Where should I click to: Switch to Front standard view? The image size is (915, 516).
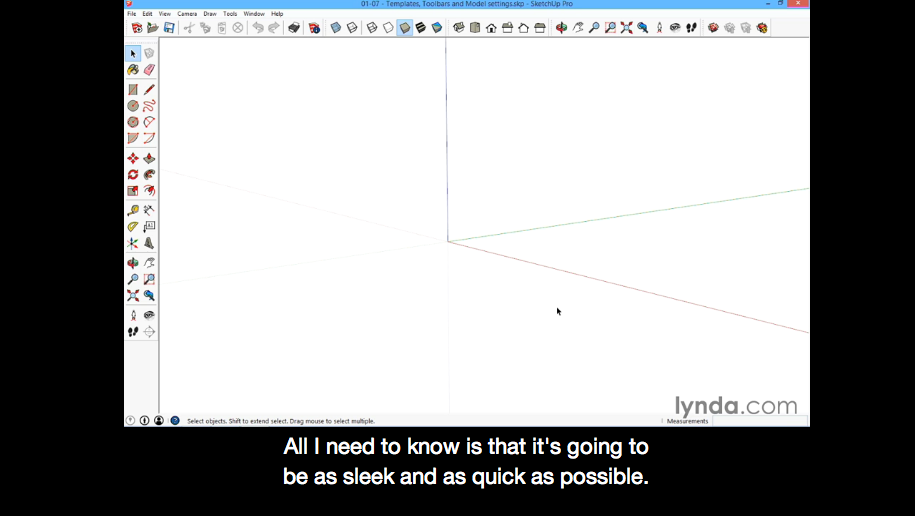tap(491, 27)
